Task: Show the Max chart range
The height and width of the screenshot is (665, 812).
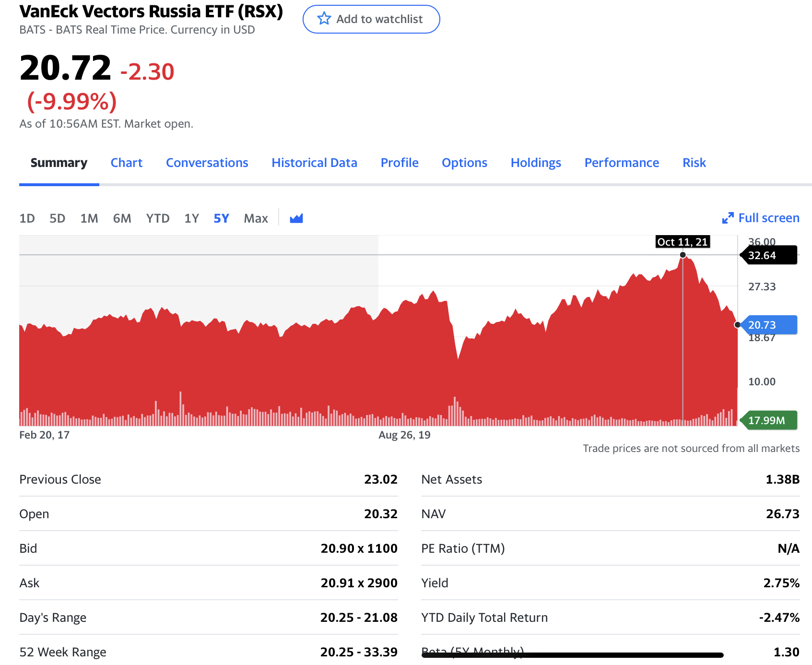Action: point(256,218)
